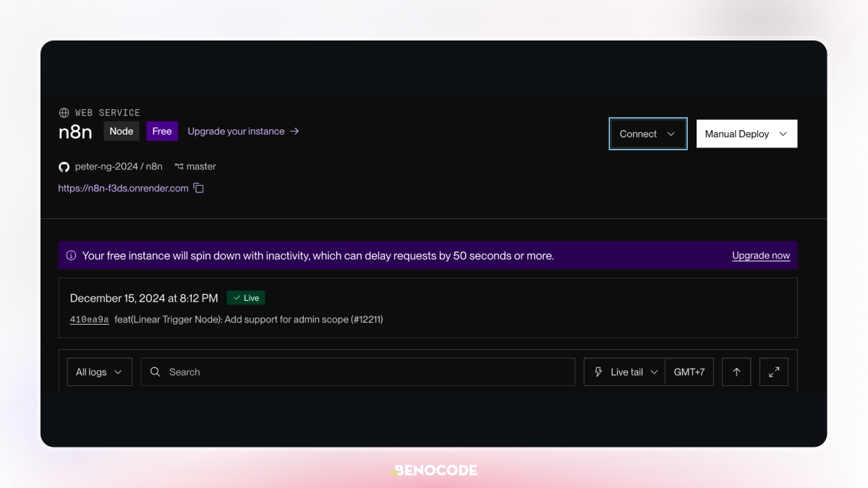868x488 pixels.
Task: Click the Node runtime badge
Action: click(x=122, y=131)
